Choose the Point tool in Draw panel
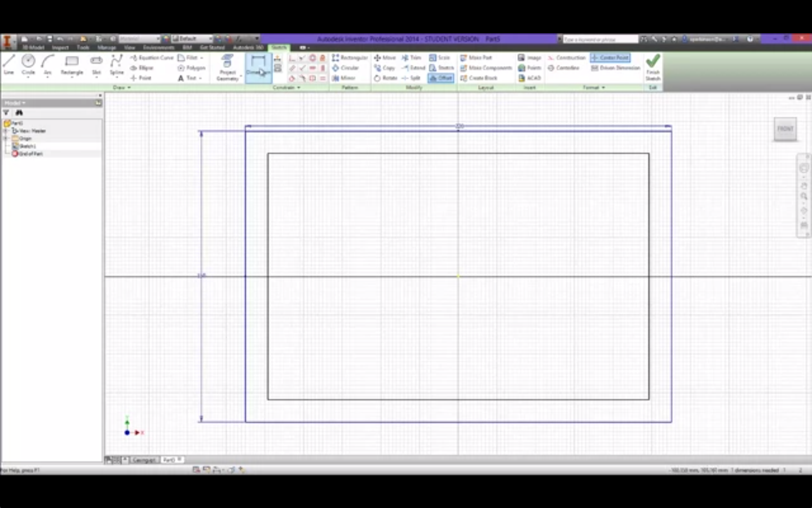The width and height of the screenshot is (812, 508). click(x=141, y=78)
